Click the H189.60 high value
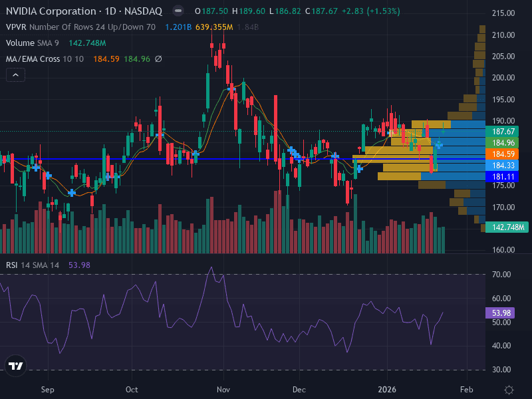Screen dimensions: 532x399 pos(248,11)
